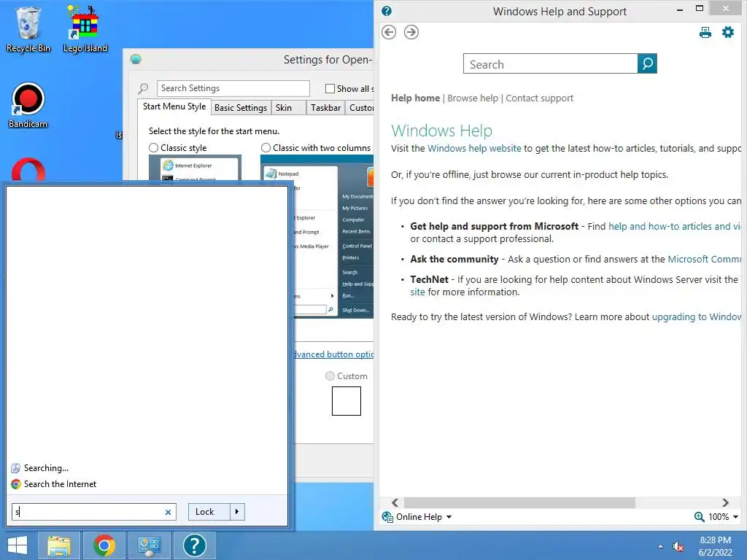
Task: Enable the Show all settings checkbox
Action: coord(330,88)
